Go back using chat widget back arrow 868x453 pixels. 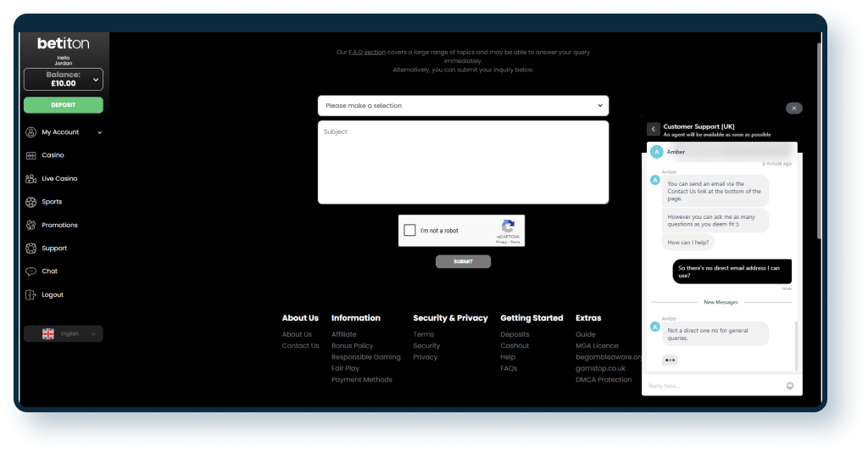click(x=654, y=129)
